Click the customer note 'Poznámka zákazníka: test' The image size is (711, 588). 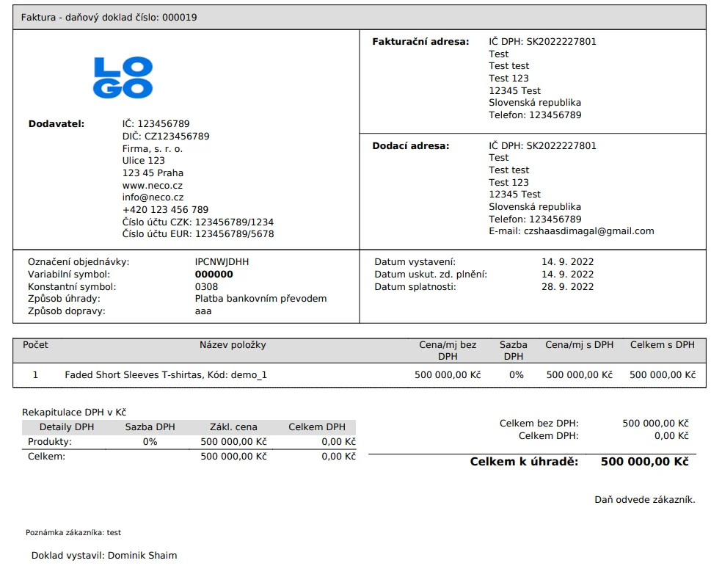[73, 533]
